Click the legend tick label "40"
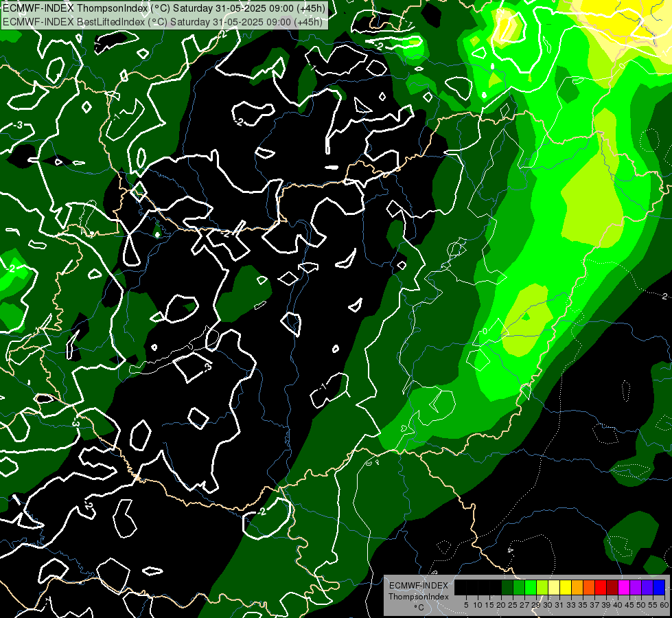 pos(618,605)
